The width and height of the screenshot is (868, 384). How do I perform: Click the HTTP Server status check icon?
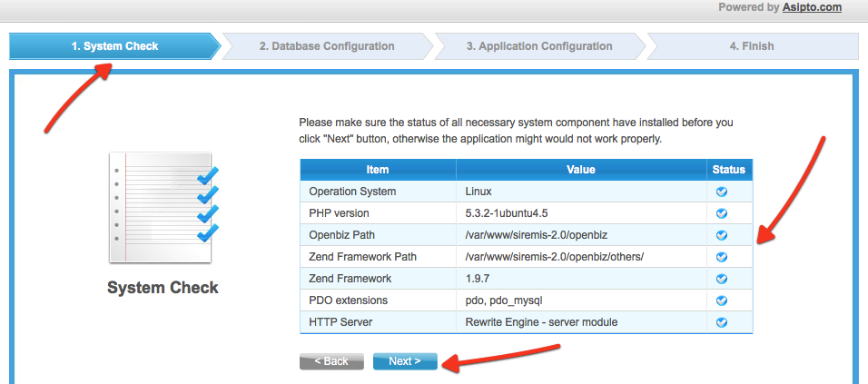tap(722, 322)
